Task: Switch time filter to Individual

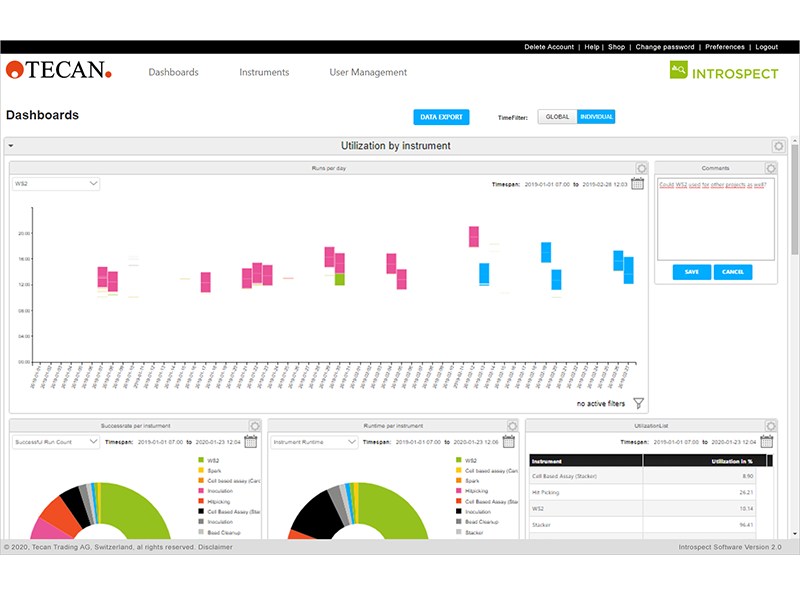Action: tap(596, 117)
